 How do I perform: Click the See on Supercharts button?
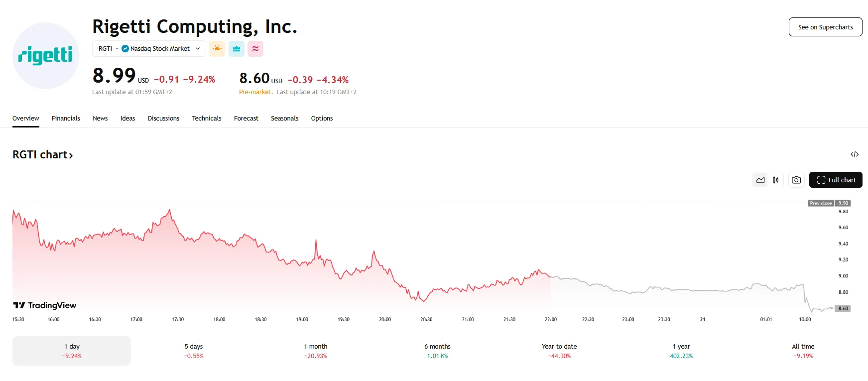[825, 26]
